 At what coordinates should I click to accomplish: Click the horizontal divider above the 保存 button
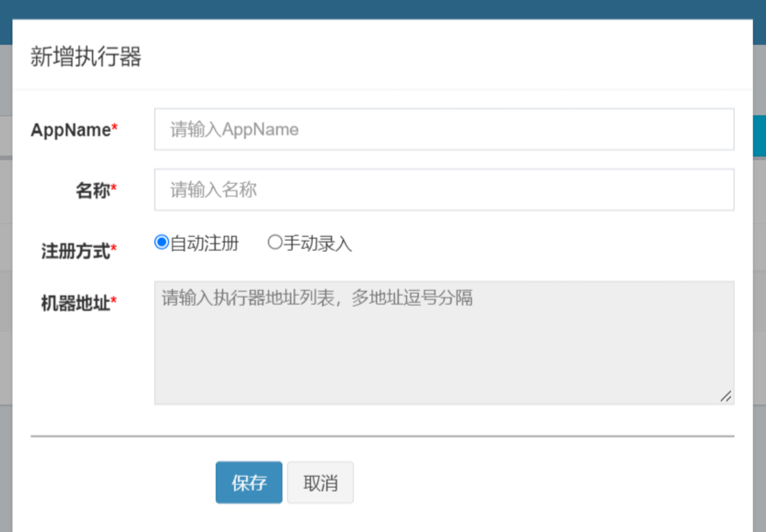383,436
